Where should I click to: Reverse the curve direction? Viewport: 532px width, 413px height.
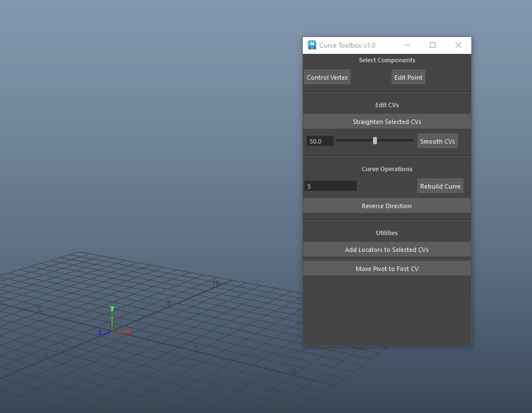click(387, 205)
